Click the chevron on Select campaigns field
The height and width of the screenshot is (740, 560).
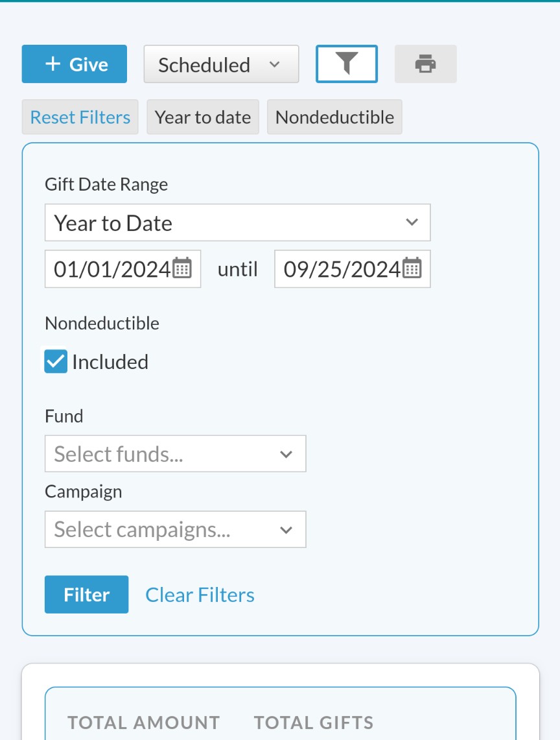(286, 529)
